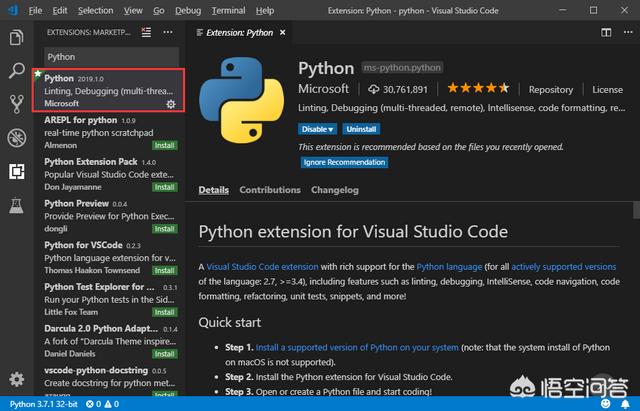Screen dimensions: 640x411
Task: Select the Extension: Python editor tab
Action: [x=239, y=32]
